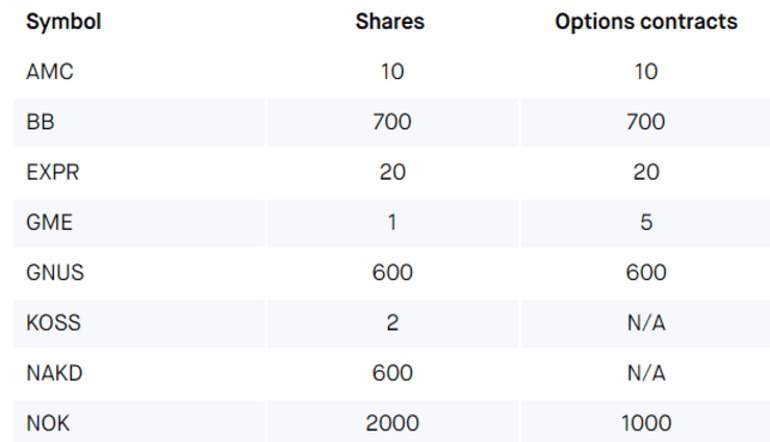This screenshot has height=442, width=770.
Task: Click NAKD options contracts N/A cell
Action: (x=646, y=373)
